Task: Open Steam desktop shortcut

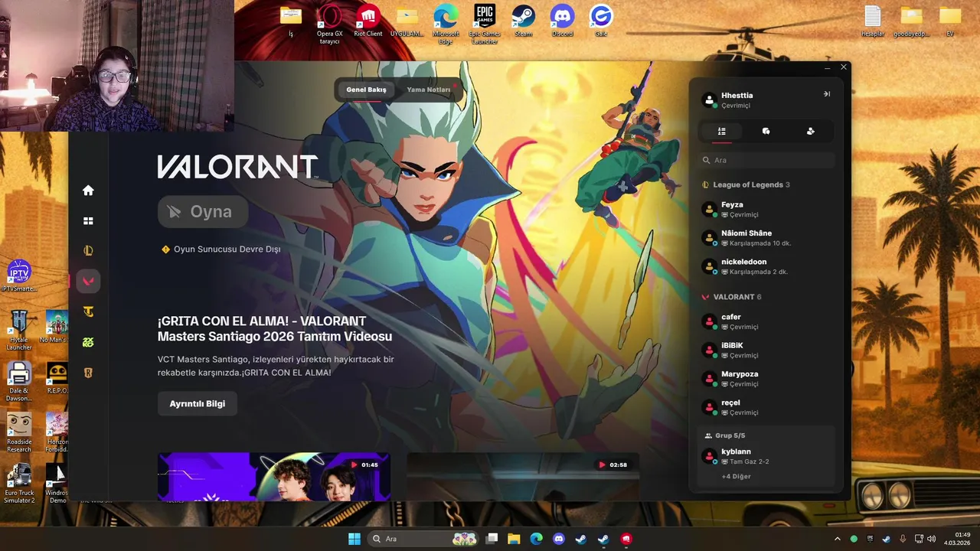Action: tap(524, 21)
